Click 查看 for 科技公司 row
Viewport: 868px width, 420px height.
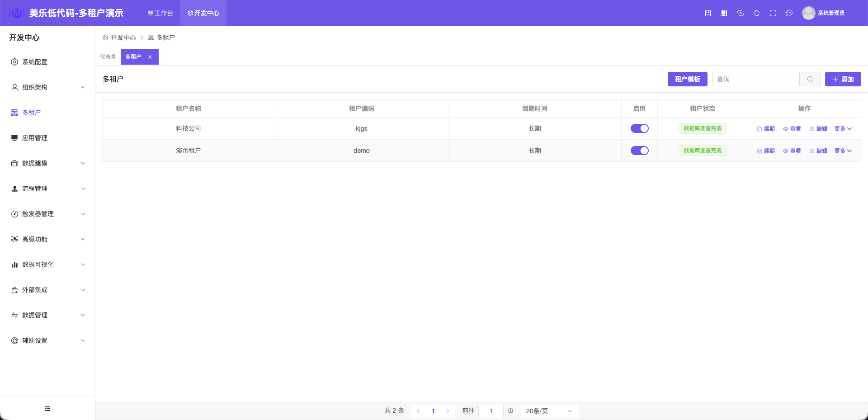[x=792, y=129]
